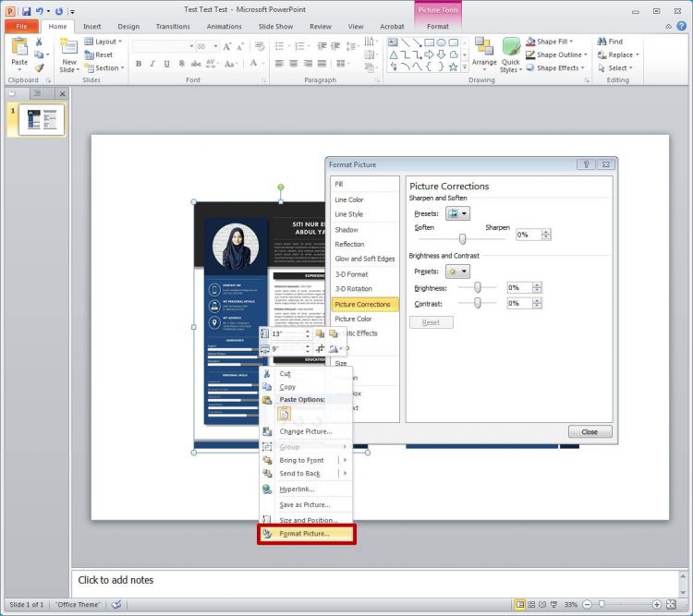Click the Save icon in the Quick Access Toolbar
The height and width of the screenshot is (616, 693).
27,11
